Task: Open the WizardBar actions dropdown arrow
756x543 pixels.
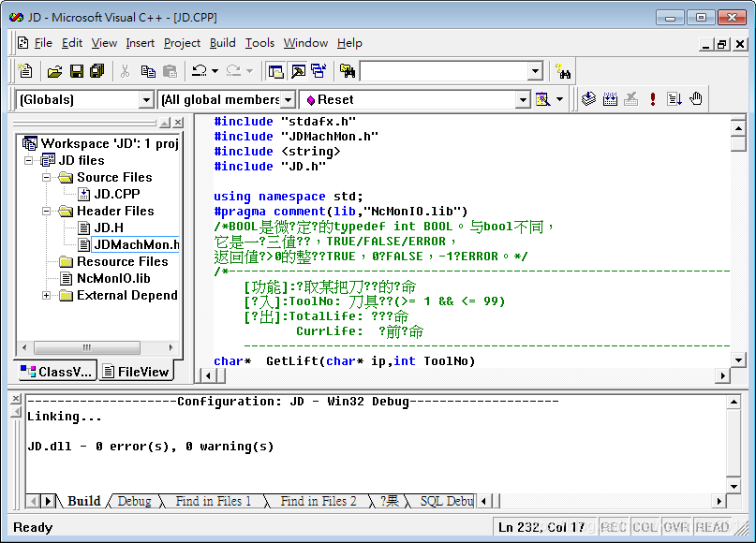Action: [x=559, y=99]
